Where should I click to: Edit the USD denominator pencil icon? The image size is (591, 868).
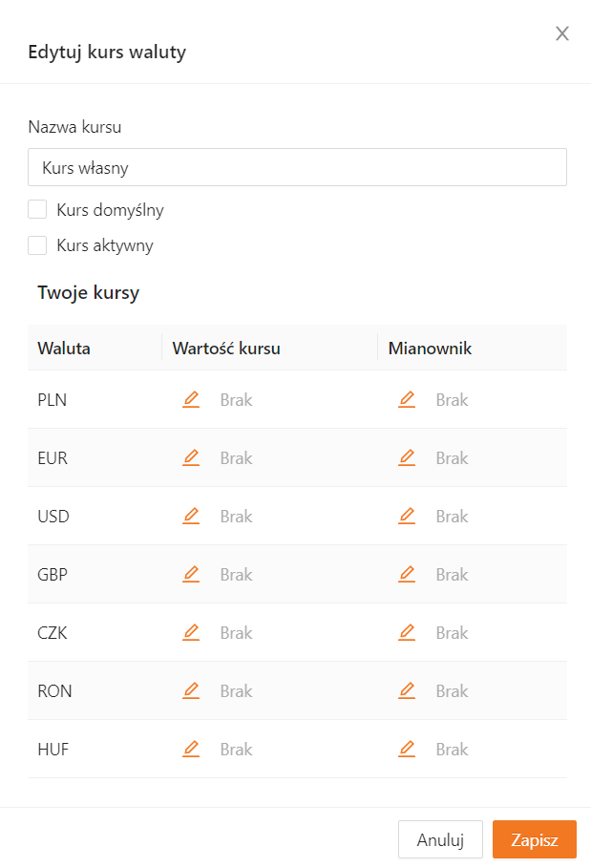[407, 517]
